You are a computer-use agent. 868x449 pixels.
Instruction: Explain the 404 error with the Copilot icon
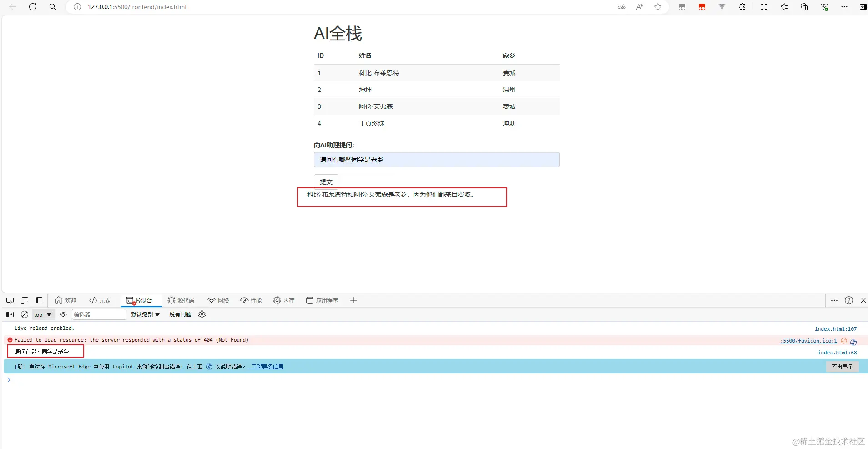853,342
